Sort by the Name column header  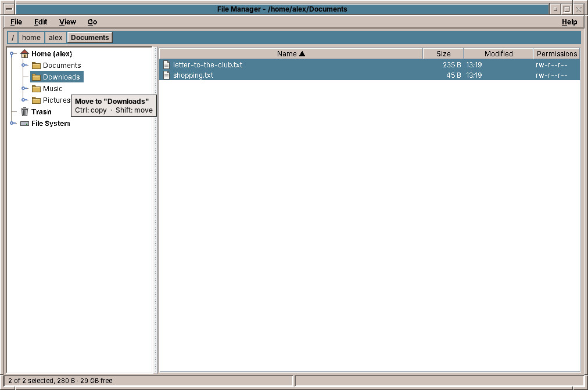pyautogui.click(x=291, y=53)
